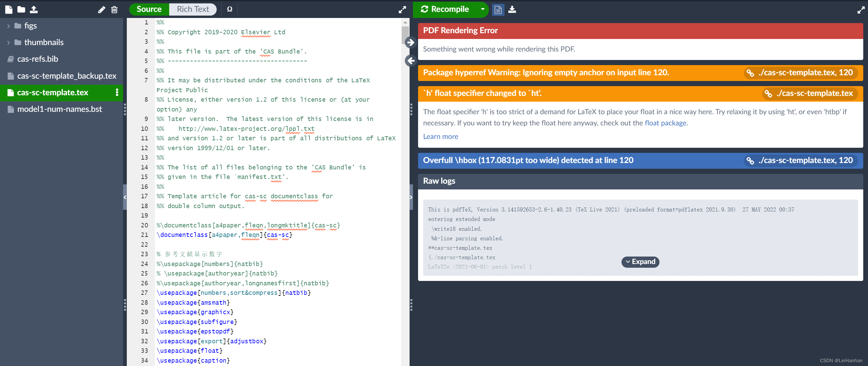Click the expand arrows fullscreen icon

pos(402,9)
